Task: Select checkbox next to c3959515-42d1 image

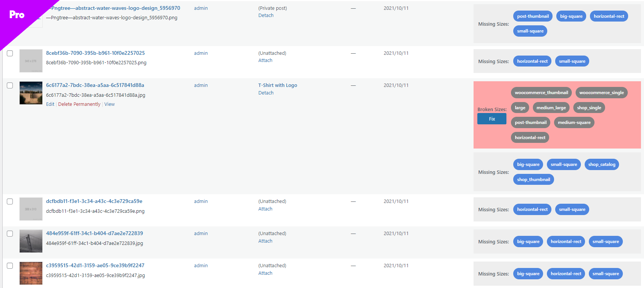Action: pyautogui.click(x=10, y=266)
